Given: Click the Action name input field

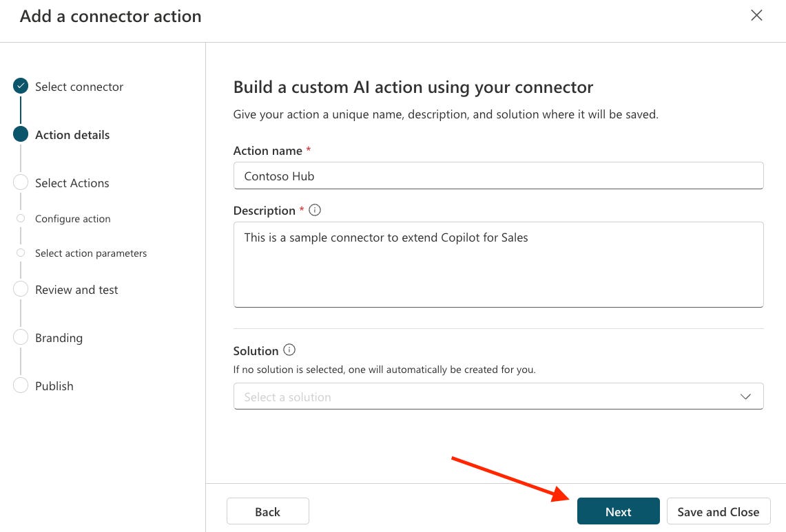Looking at the screenshot, I should pos(498,175).
